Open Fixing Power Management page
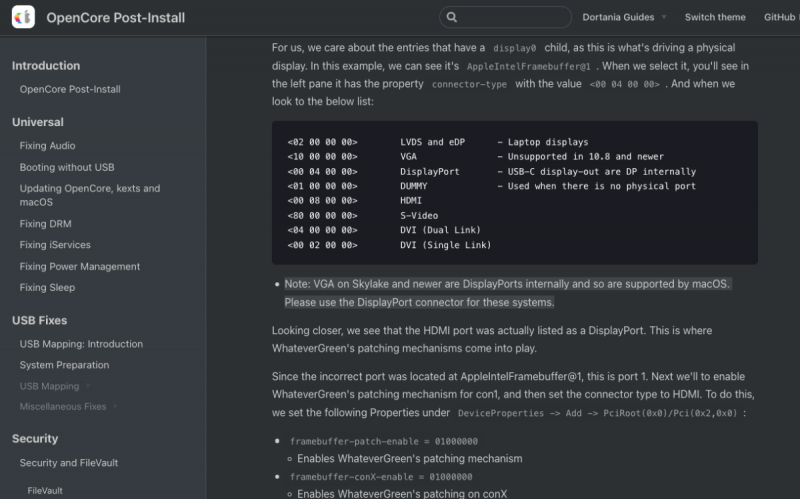800x499 pixels. coord(80,266)
